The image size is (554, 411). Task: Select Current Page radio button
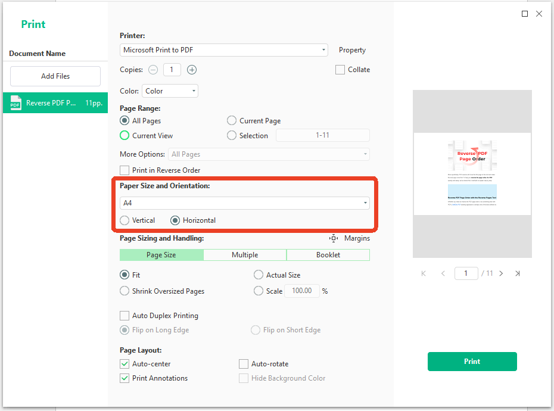click(231, 121)
